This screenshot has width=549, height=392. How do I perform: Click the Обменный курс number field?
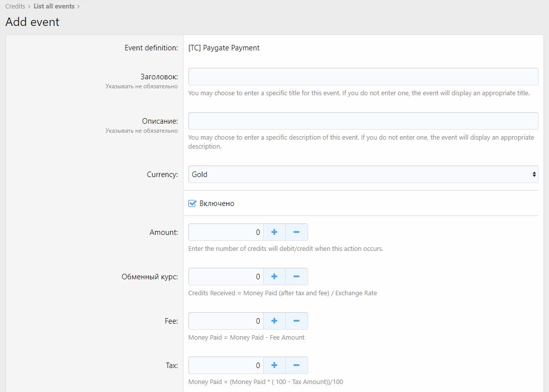coord(226,277)
